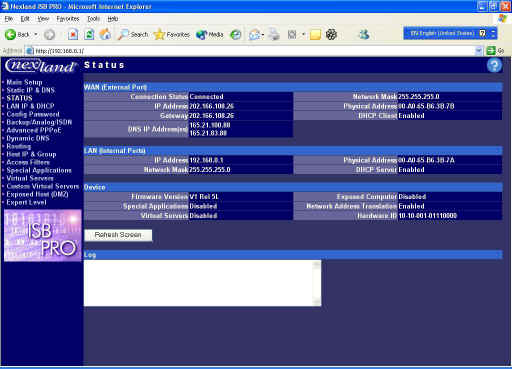
Task: Click the blue Help question mark icon
Action: coord(494,65)
